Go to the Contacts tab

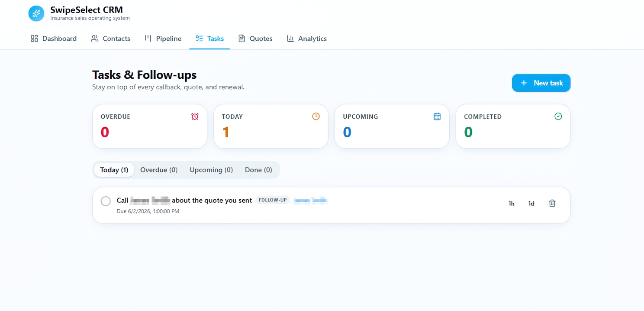click(110, 39)
